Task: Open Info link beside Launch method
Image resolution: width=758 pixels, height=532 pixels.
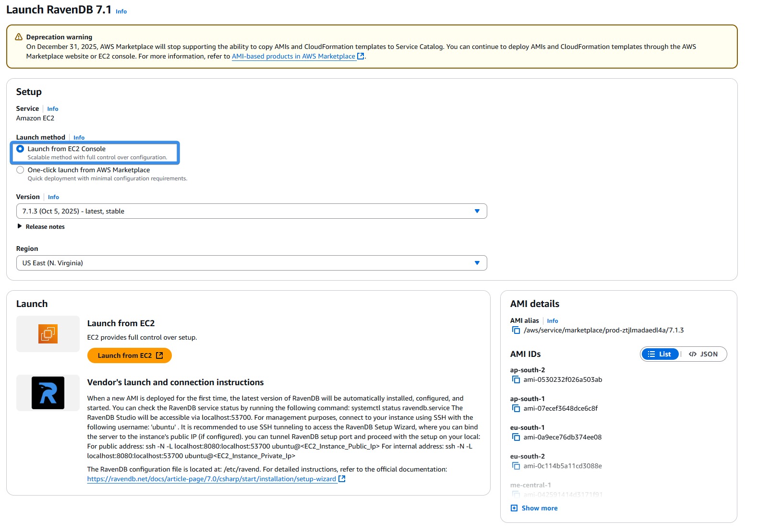Action: [79, 138]
